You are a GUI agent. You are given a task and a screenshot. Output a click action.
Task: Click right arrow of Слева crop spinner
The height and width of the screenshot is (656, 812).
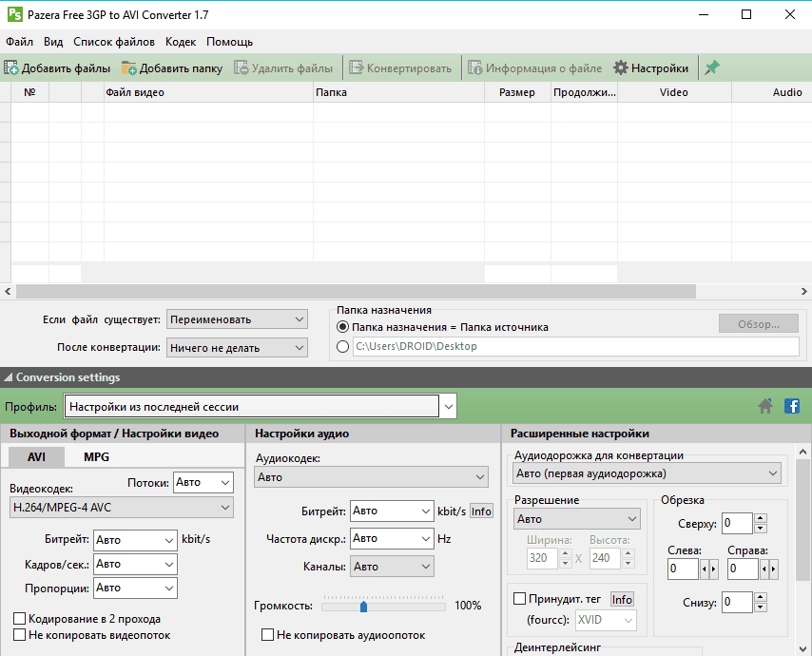coord(714,569)
